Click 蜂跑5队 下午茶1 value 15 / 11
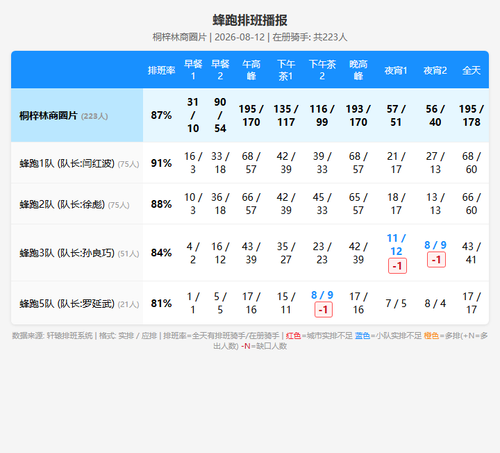 coord(286,303)
